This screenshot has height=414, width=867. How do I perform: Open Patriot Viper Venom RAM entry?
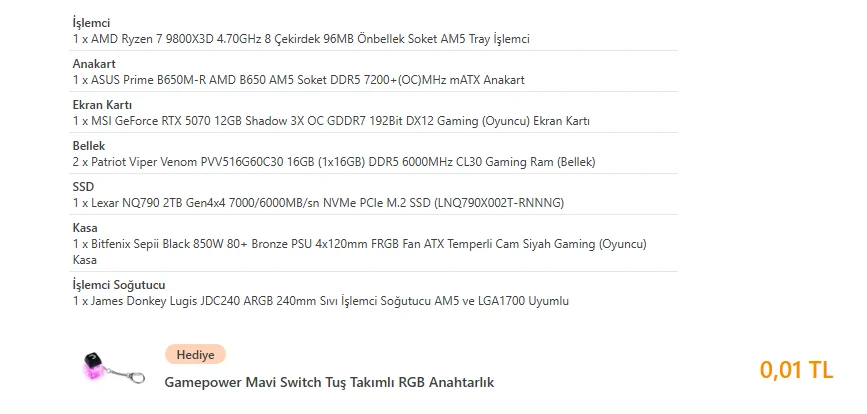coord(334,162)
